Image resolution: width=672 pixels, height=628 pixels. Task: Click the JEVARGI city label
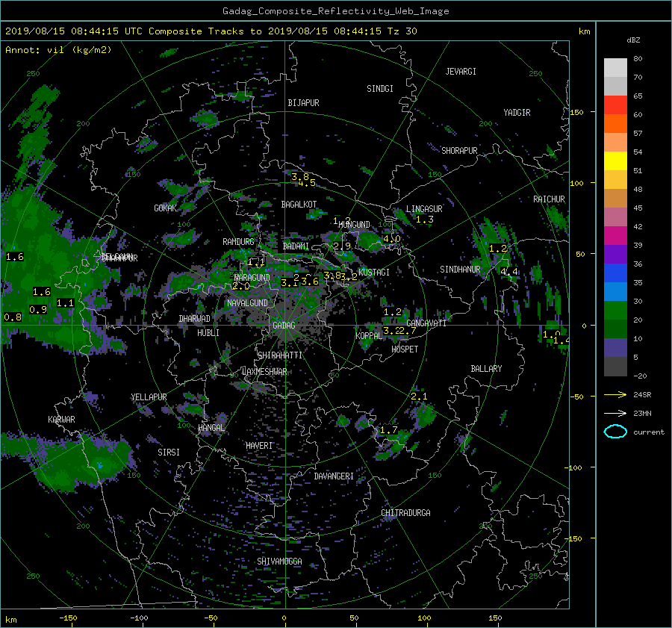[x=461, y=72]
